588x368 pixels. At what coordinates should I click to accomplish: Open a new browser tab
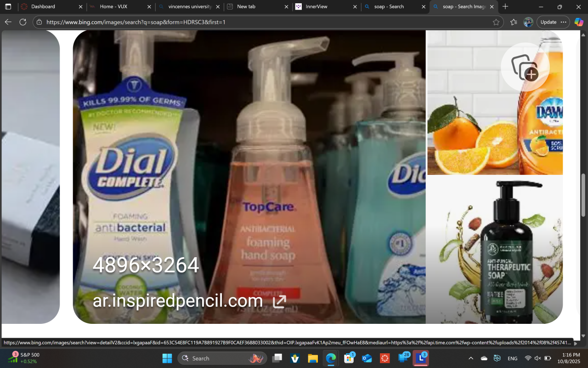click(505, 6)
